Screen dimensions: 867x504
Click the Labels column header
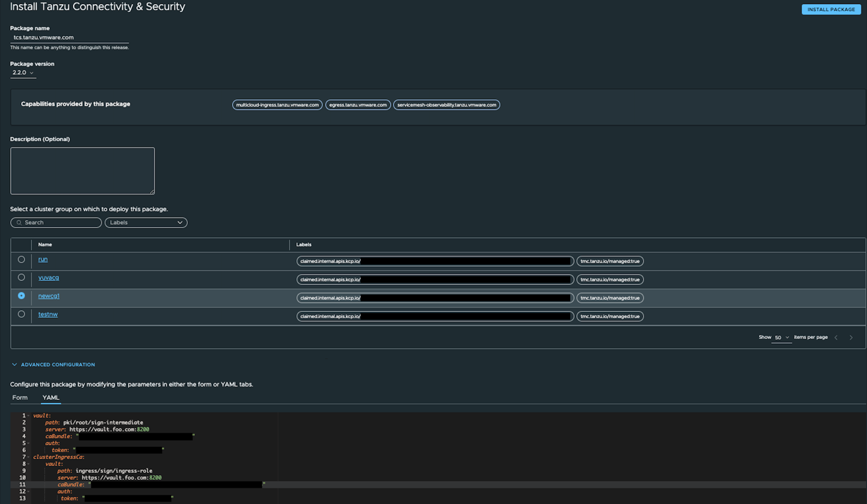pyautogui.click(x=304, y=244)
